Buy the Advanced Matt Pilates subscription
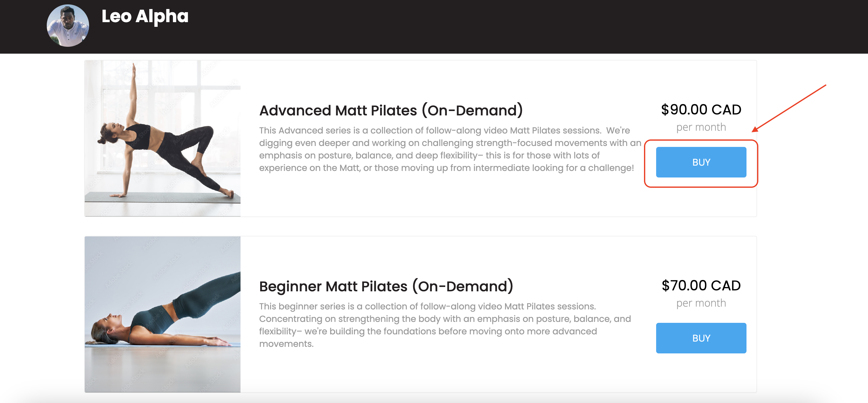The image size is (868, 403). (701, 162)
